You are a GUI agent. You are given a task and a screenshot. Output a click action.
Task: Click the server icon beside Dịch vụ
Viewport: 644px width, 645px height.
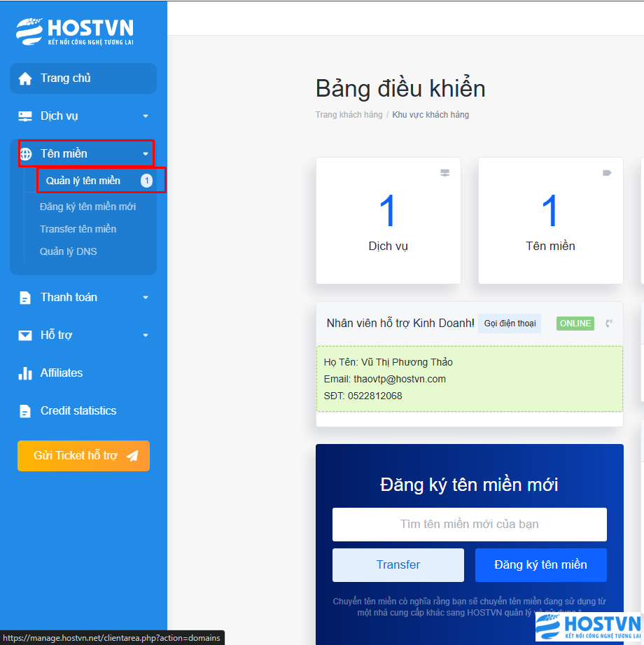pyautogui.click(x=25, y=116)
